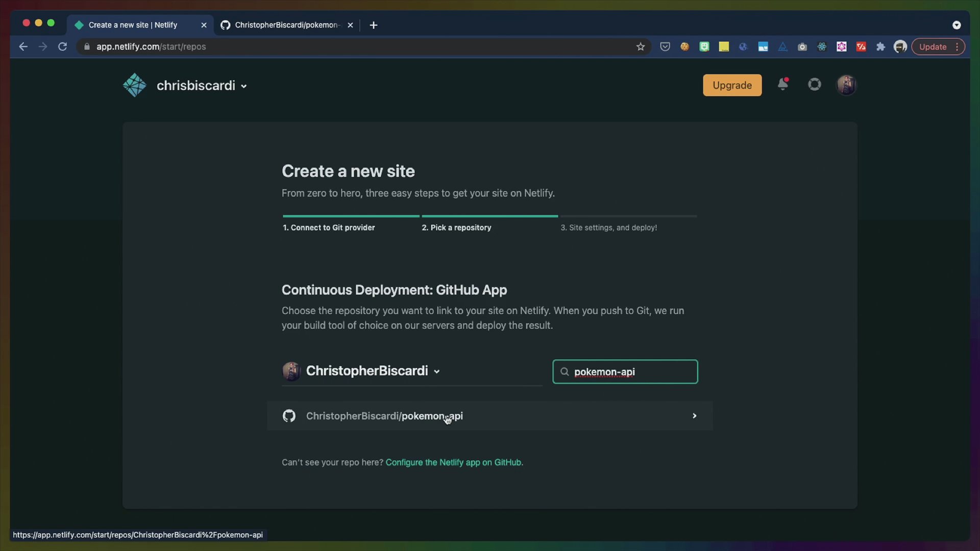Click the Pocket extension icon
Image resolution: width=980 pixels, height=551 pixels.
(665, 46)
